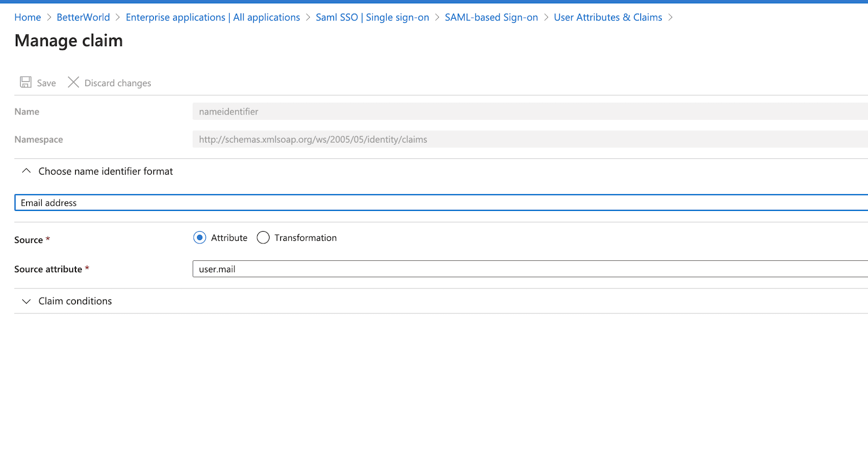
Task: Click the Discard changes X icon
Action: [x=73, y=82]
